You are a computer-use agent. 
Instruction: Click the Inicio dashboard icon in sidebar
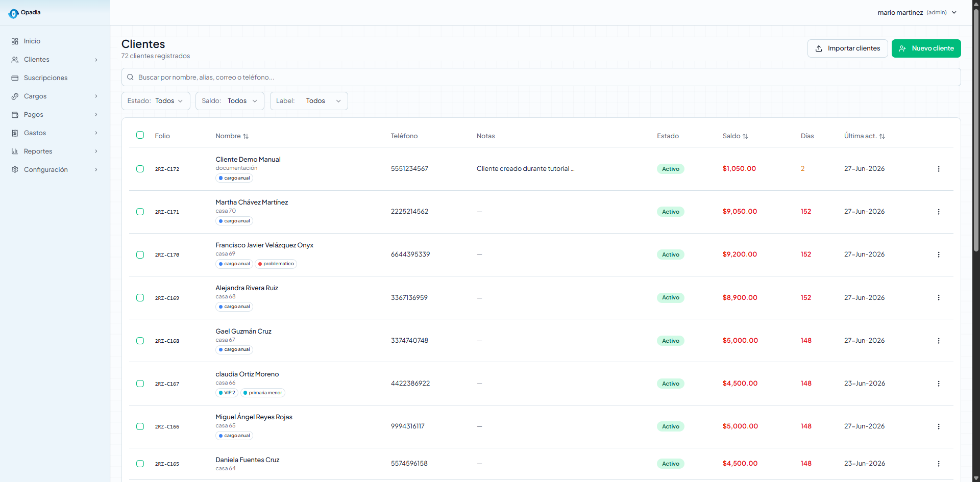pyautogui.click(x=15, y=41)
